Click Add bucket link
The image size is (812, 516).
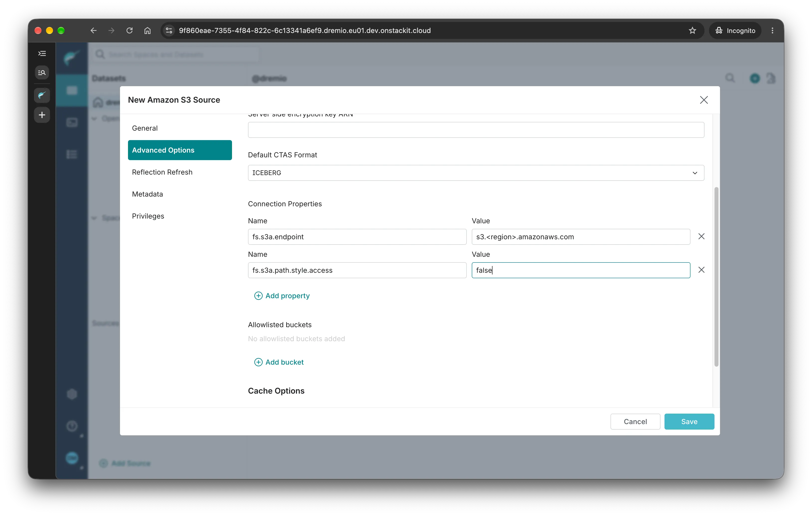point(279,362)
